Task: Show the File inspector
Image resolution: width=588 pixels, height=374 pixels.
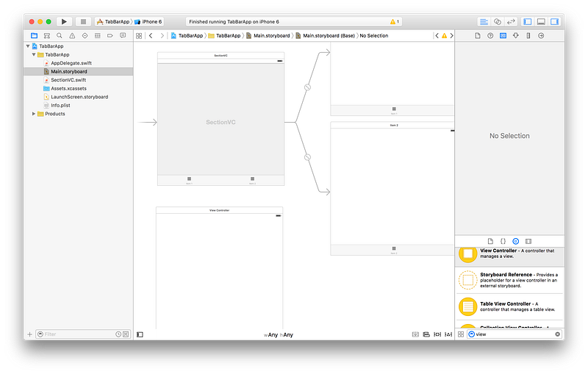Action: click(x=477, y=35)
